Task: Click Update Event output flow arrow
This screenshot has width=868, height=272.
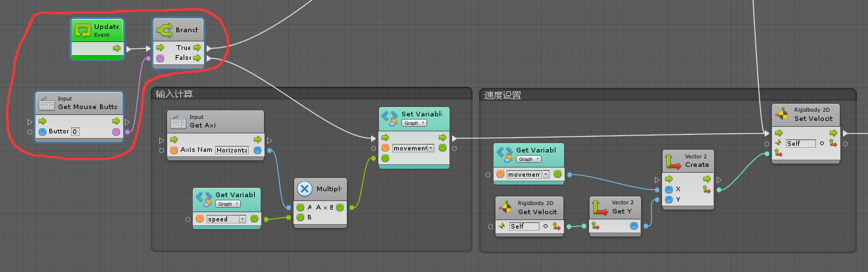Action: [x=116, y=49]
